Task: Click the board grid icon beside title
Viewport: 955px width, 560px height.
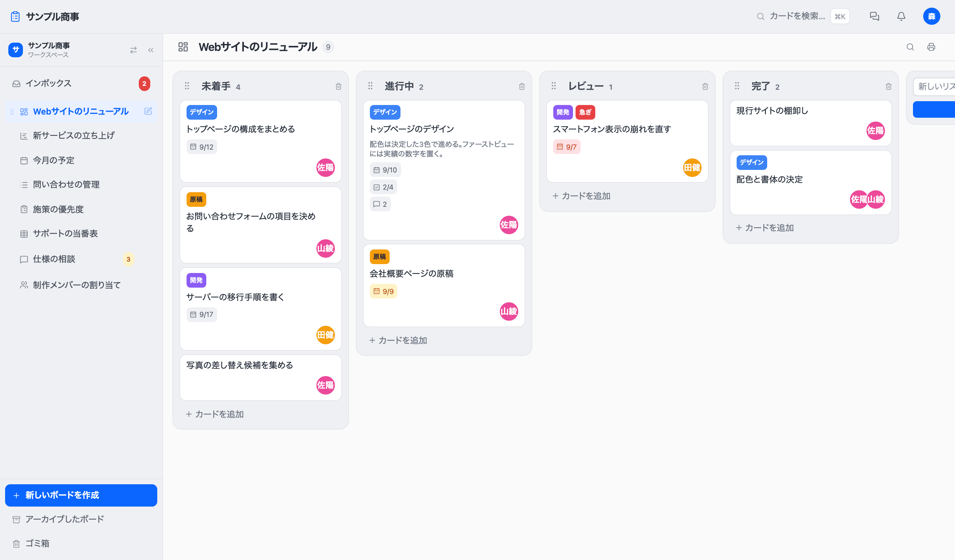Action: 183,47
